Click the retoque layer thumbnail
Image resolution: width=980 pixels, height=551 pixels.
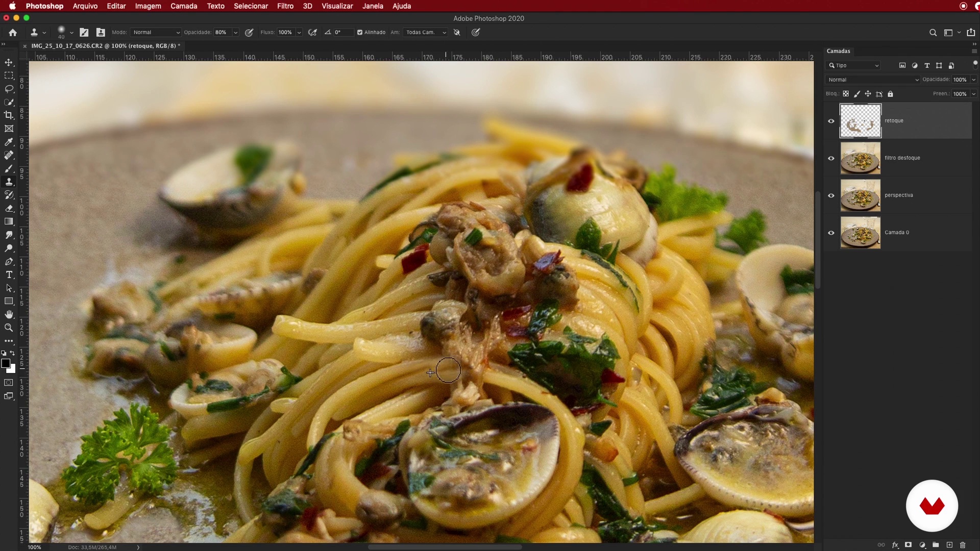coord(861,121)
